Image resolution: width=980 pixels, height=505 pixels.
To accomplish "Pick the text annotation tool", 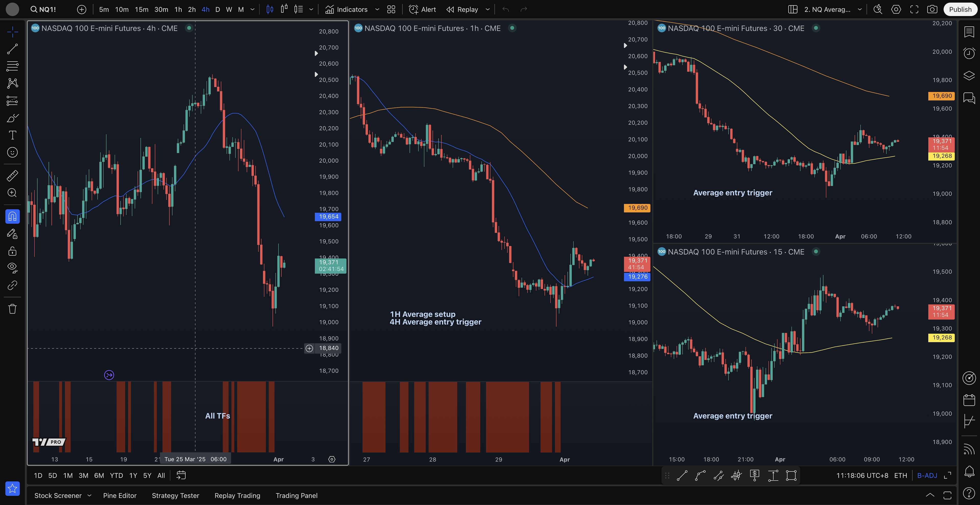I will tap(12, 136).
